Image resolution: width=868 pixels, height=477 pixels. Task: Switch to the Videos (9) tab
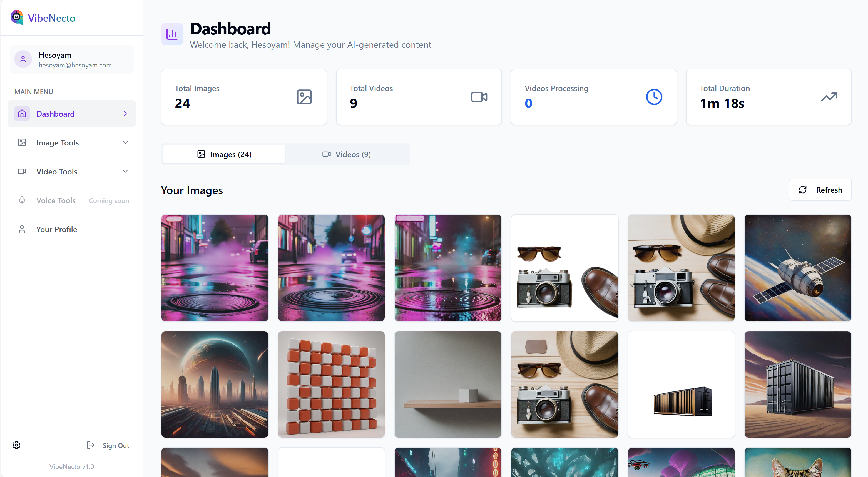pos(347,154)
